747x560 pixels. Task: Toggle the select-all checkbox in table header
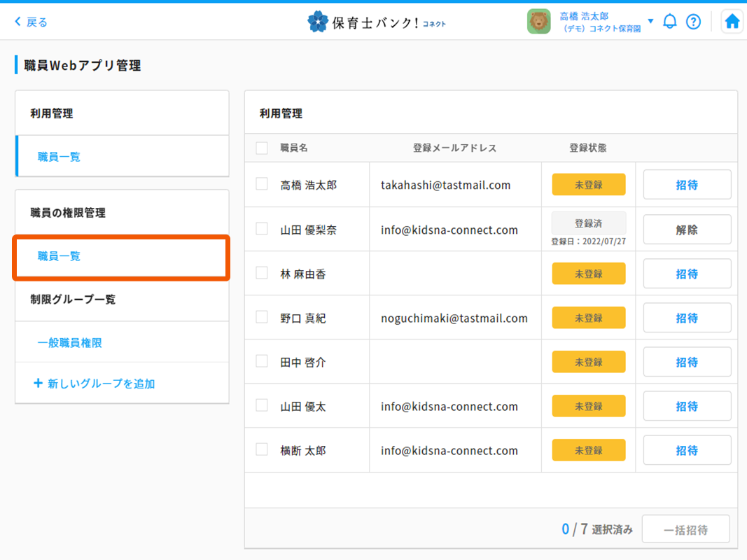click(262, 148)
